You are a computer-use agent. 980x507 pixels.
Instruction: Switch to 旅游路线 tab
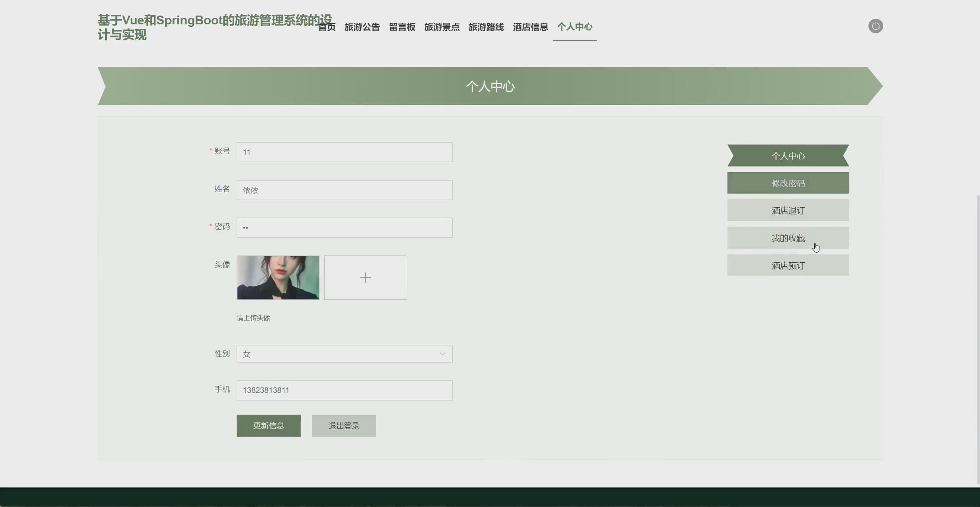(x=486, y=28)
